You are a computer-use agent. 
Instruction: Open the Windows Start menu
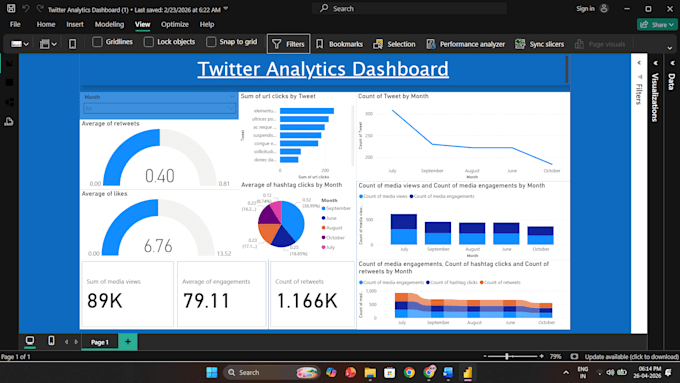(212, 373)
